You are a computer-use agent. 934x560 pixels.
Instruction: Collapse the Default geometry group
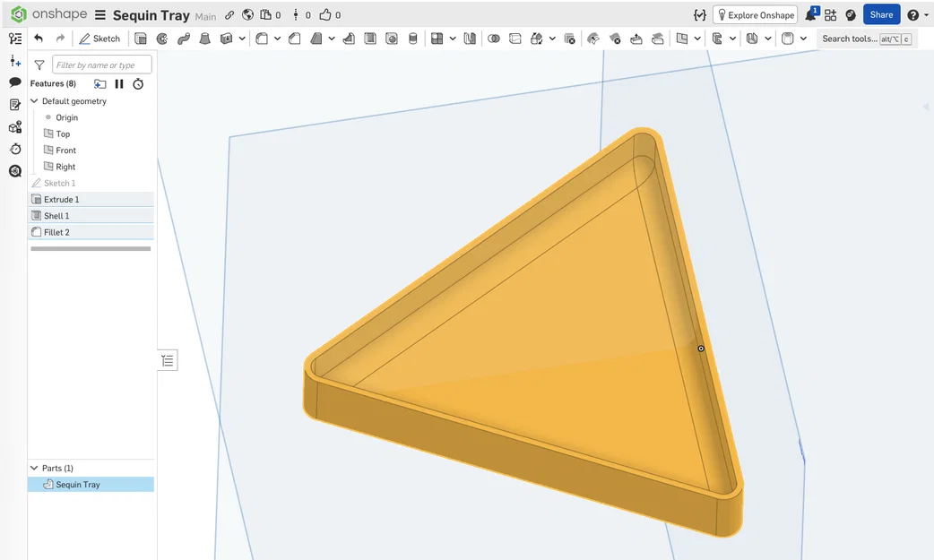pos(34,100)
